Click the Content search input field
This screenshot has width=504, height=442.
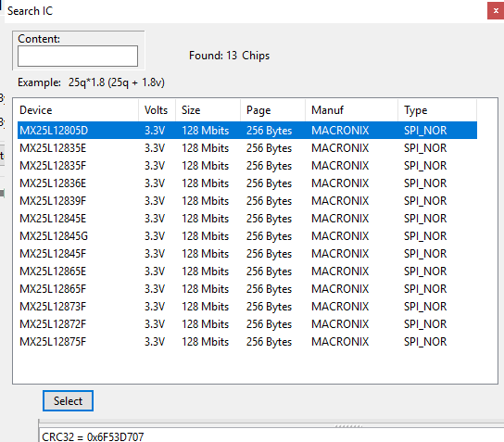(x=78, y=56)
